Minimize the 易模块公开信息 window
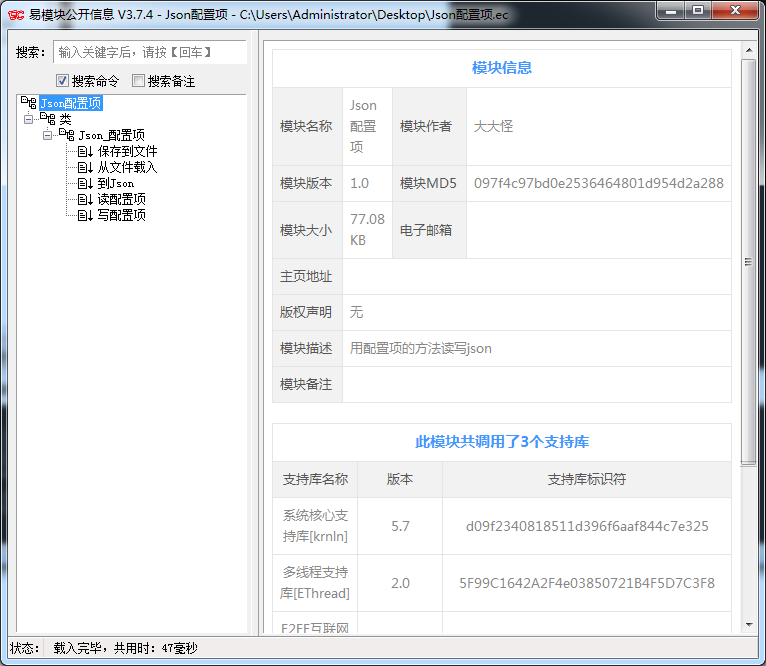 (671, 11)
